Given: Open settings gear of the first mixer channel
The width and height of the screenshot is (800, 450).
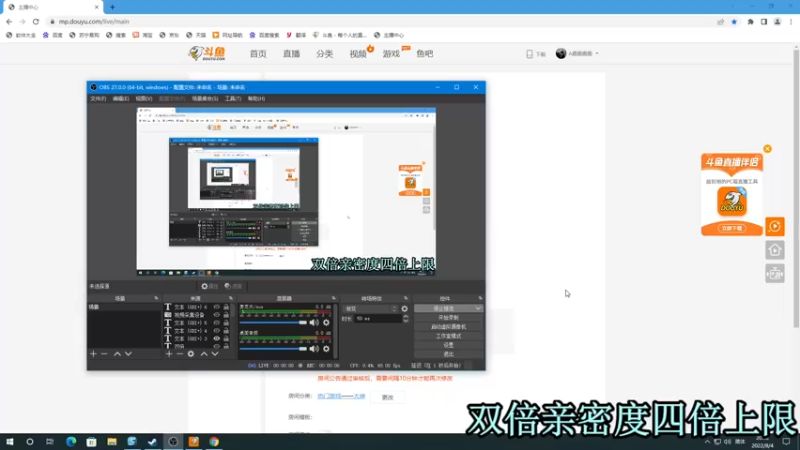Looking at the screenshot, I should tap(327, 322).
